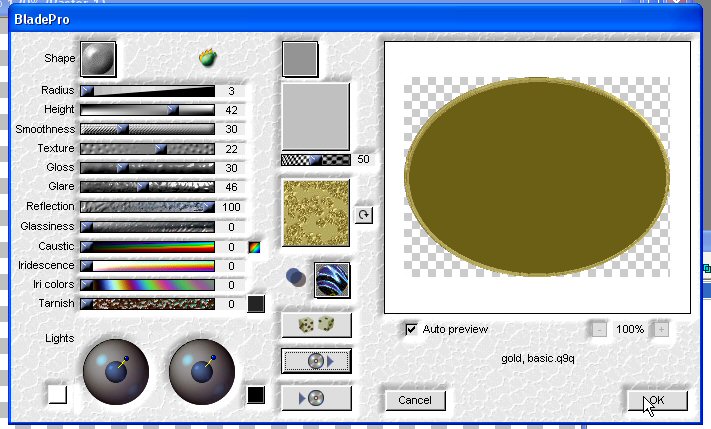Adjust the Tarnish slider
711x429 pixels.
(147, 304)
